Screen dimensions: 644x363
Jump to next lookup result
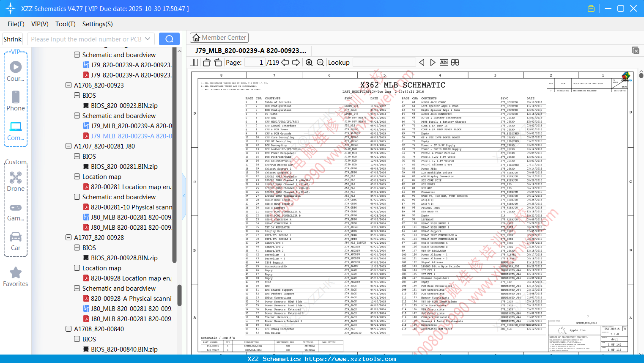tap(433, 62)
